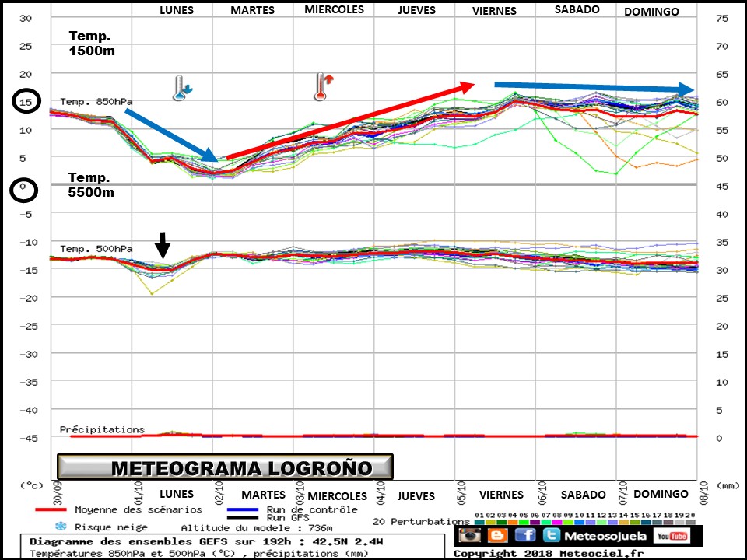Click the Run GFS legend text
This screenshot has height=560, width=747.
(288, 518)
